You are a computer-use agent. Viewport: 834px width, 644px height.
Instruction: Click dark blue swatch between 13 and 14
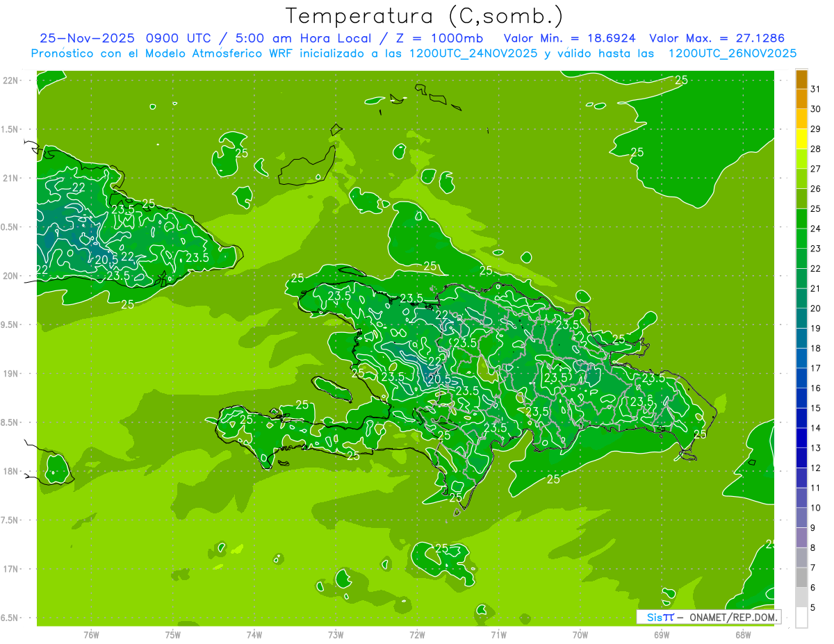801,438
